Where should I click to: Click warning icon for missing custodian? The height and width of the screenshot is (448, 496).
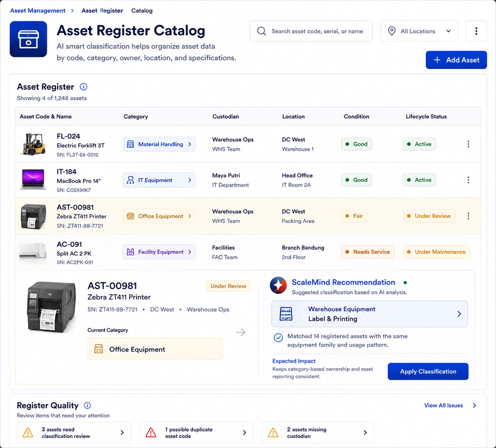(x=273, y=432)
